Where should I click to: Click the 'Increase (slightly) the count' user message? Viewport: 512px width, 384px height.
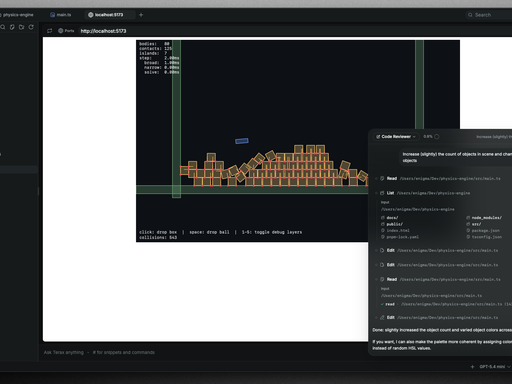(457, 157)
